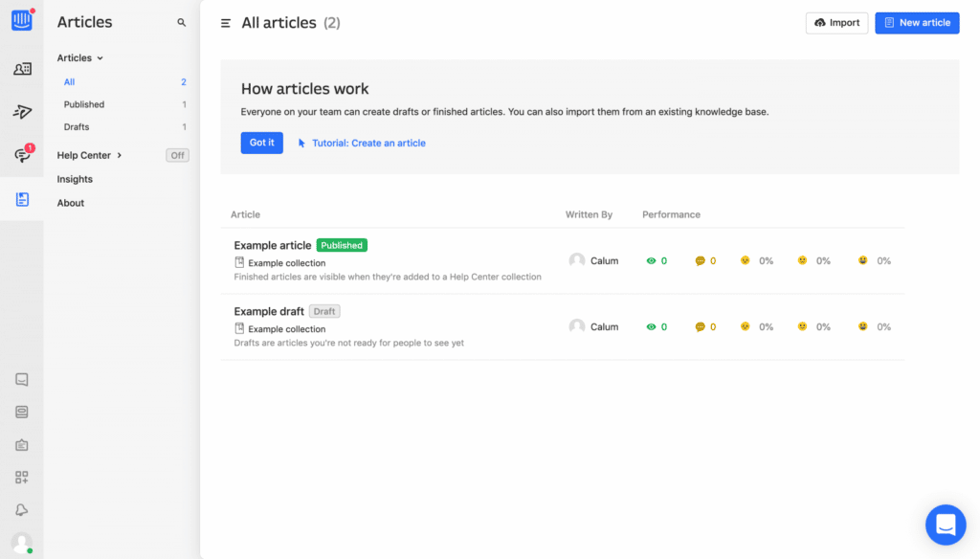Click the search magnifier in Articles panel
Viewport: 980px width, 559px height.
coord(182,22)
